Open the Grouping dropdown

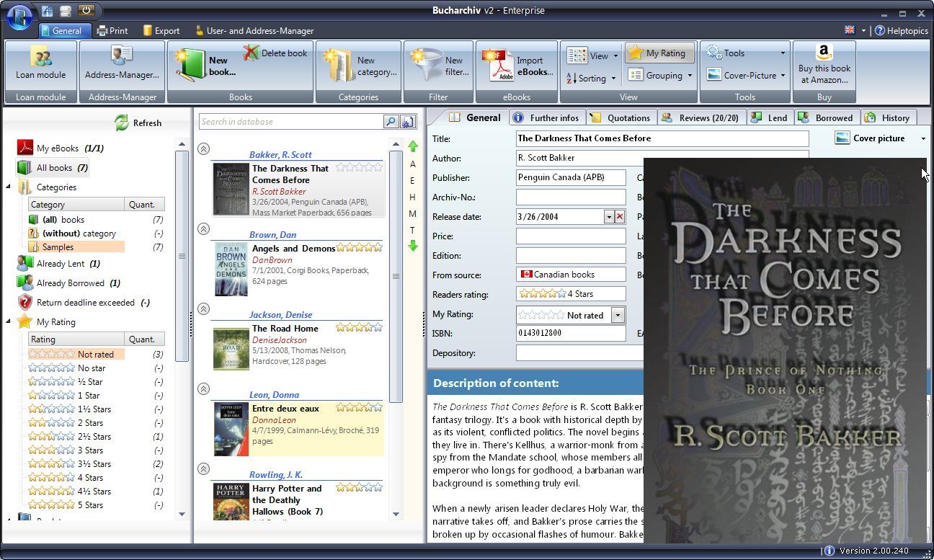[659, 75]
